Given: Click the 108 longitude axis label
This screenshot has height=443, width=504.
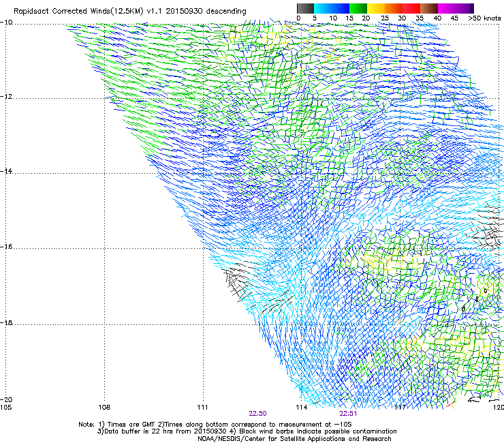Looking at the screenshot, I should click(104, 408).
